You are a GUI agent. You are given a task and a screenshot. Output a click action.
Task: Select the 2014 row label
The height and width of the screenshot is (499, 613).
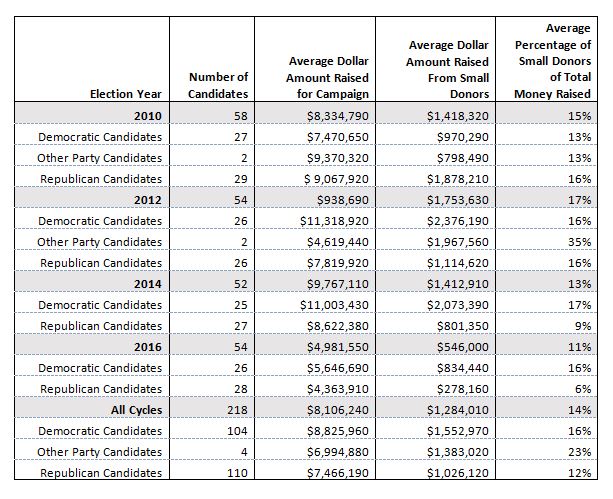point(148,284)
